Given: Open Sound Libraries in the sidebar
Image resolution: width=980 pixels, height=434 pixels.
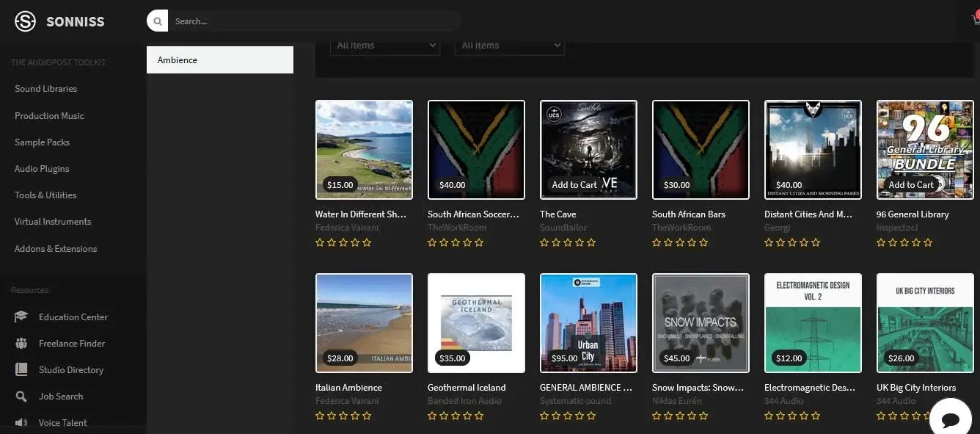Looking at the screenshot, I should click(x=45, y=89).
